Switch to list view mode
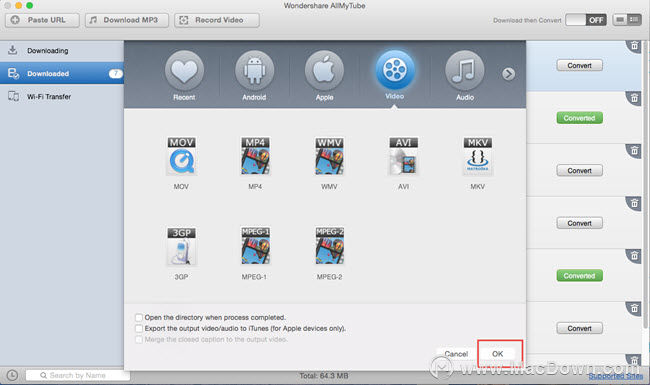 [x=634, y=20]
